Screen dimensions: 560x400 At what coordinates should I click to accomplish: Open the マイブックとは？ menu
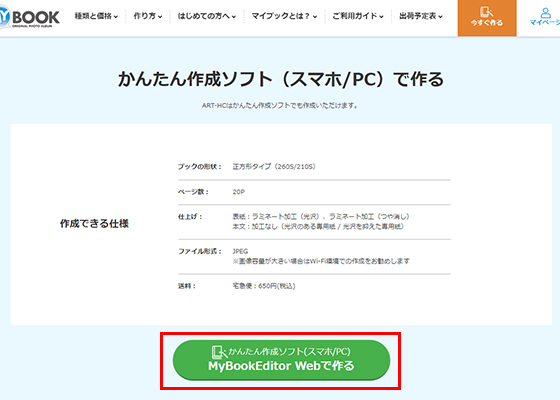pyautogui.click(x=284, y=16)
